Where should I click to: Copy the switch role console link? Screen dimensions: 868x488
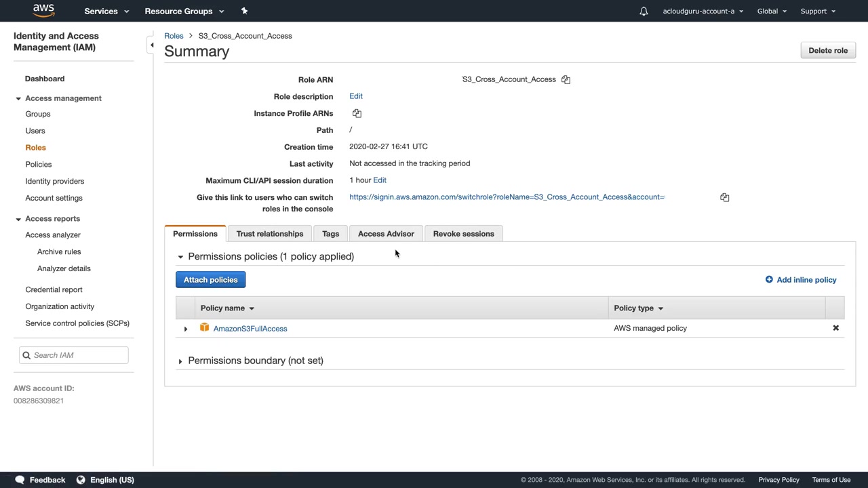pos(724,197)
